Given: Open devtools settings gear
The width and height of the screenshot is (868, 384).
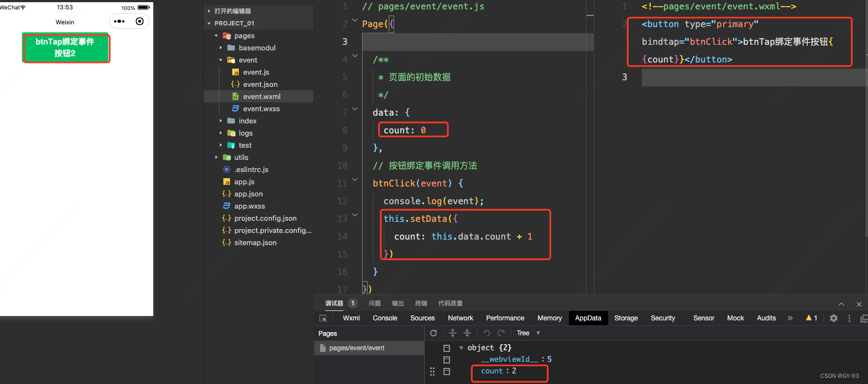Looking at the screenshot, I should (834, 318).
